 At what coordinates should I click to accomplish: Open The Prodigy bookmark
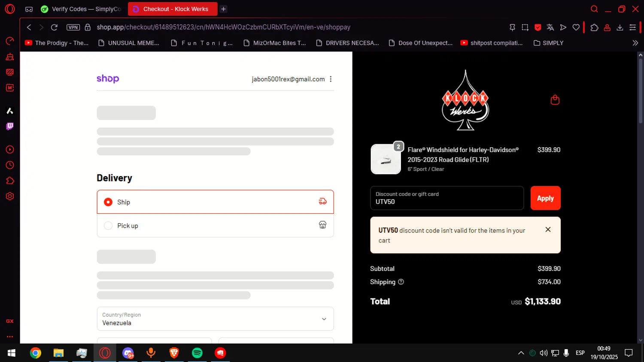point(57,43)
